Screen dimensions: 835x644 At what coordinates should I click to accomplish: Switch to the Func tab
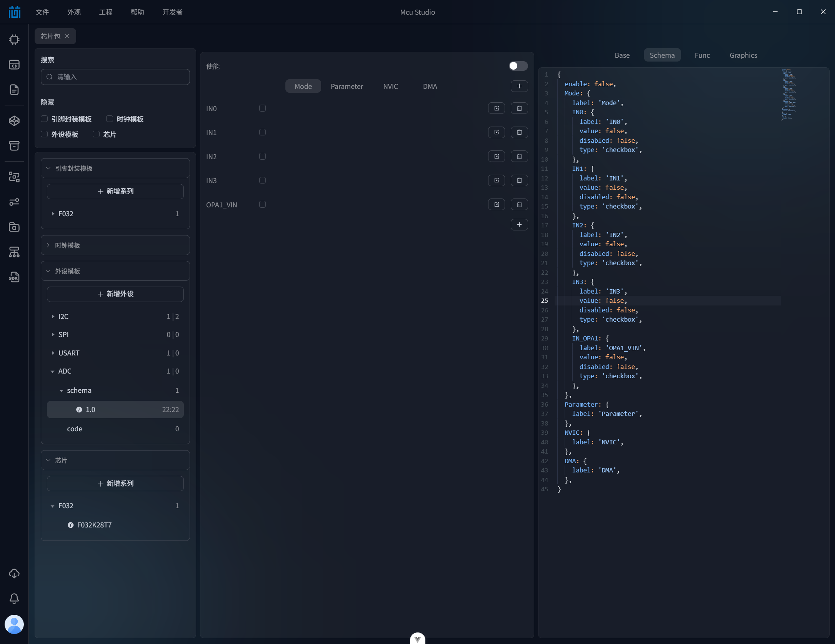[x=702, y=55]
